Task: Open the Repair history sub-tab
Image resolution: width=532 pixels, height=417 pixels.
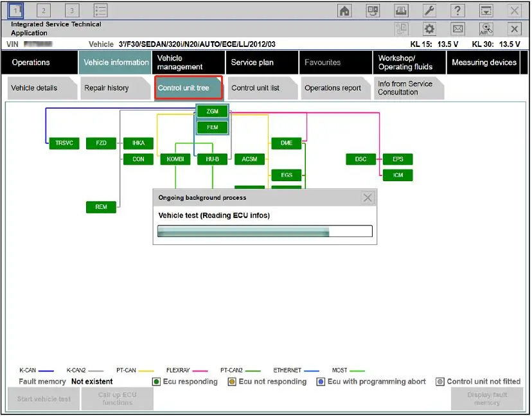Action: [x=116, y=88]
